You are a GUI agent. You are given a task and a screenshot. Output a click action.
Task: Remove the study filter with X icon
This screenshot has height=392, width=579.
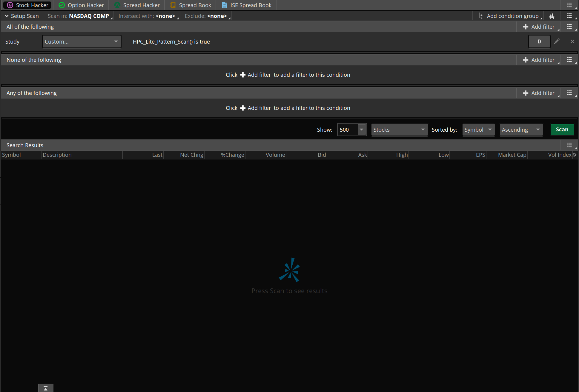(572, 41)
